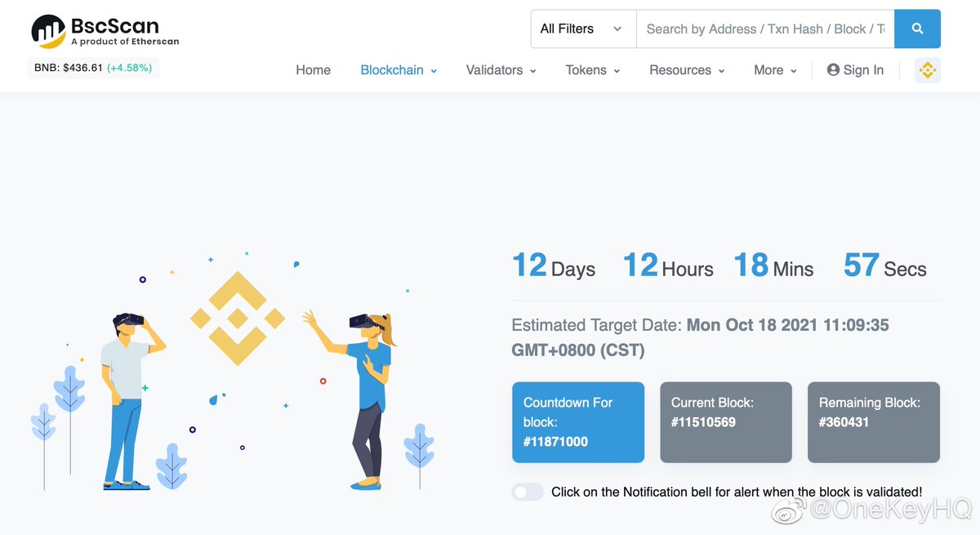Click the 12 Days countdown value
The image size is (980, 535).
554,266
